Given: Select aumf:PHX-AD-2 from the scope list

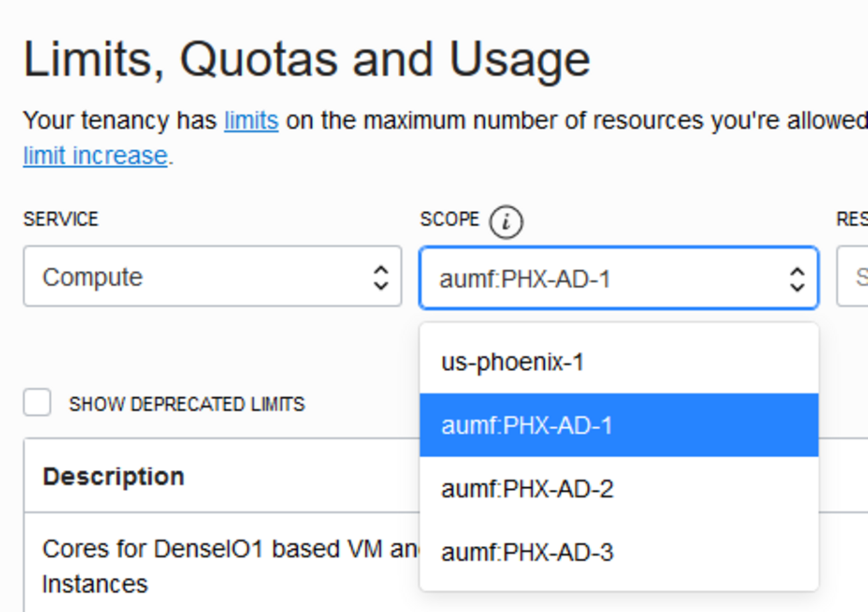Looking at the screenshot, I should coord(527,489).
